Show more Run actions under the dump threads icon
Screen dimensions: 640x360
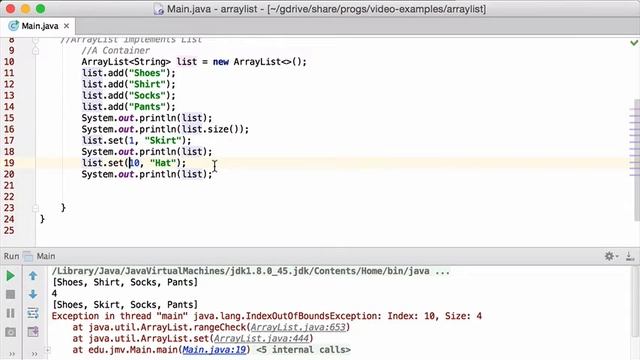point(11,353)
